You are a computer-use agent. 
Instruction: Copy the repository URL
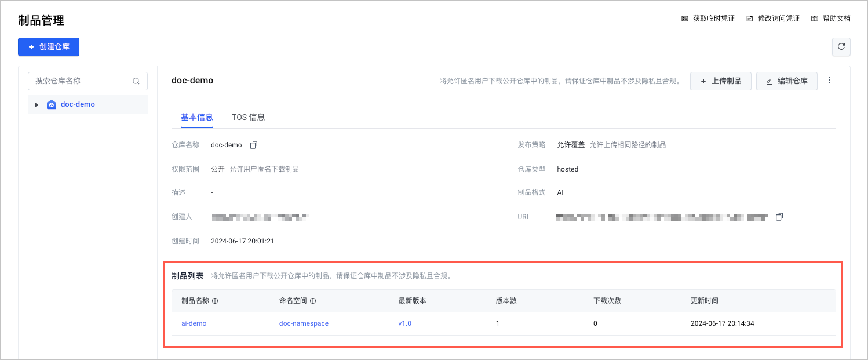click(779, 217)
